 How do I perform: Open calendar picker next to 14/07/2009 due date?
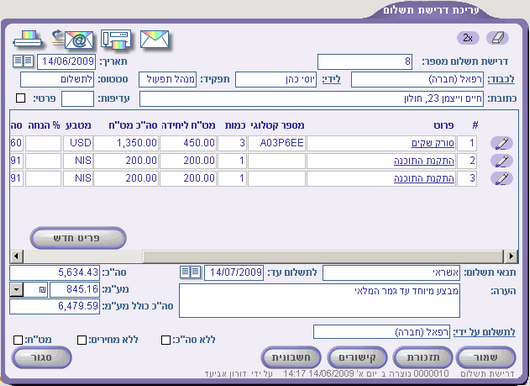pos(190,272)
